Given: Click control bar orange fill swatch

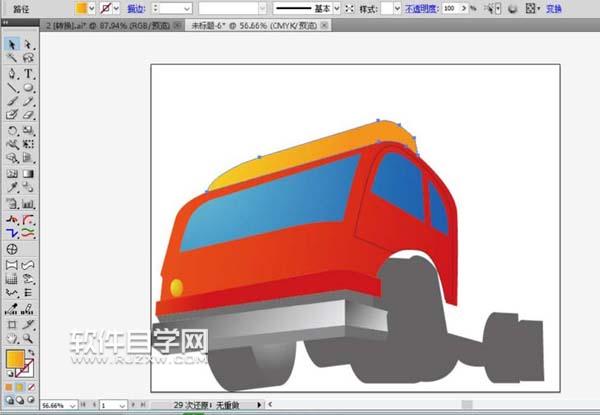Looking at the screenshot, I should pos(81,8).
